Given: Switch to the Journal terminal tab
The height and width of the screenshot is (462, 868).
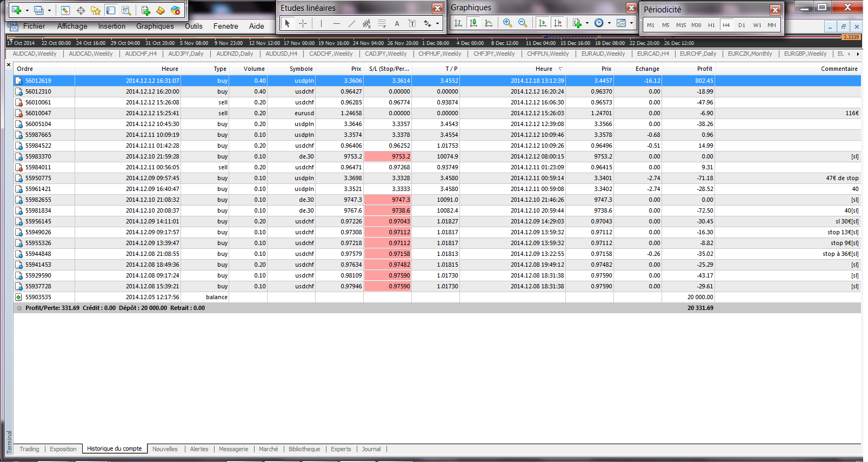Looking at the screenshot, I should coord(371,449).
